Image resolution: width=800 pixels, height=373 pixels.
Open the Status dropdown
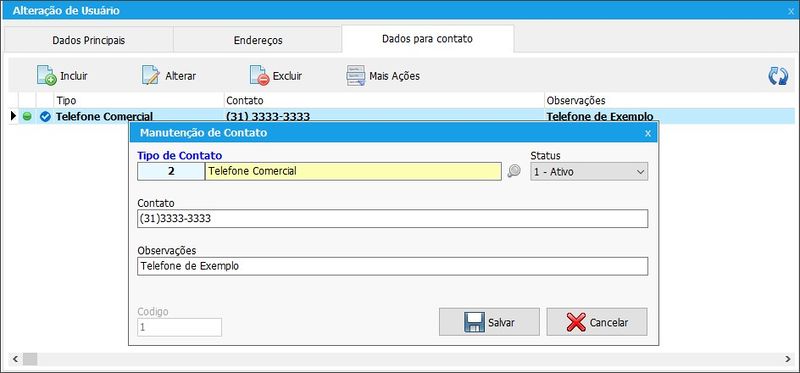tap(589, 171)
